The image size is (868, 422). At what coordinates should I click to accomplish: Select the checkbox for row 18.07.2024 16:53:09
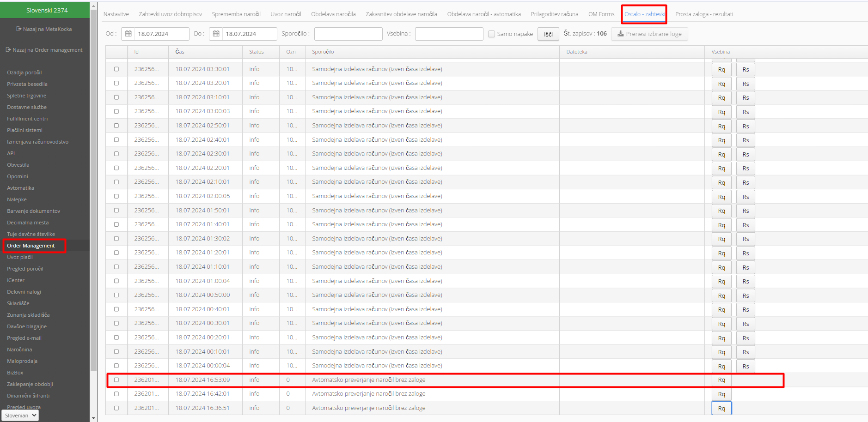(116, 380)
